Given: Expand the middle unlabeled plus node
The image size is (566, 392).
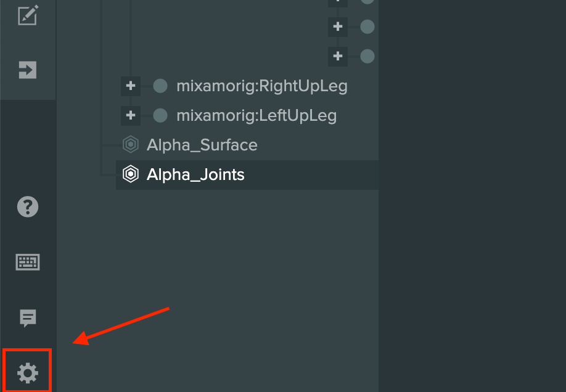Looking at the screenshot, I should [x=338, y=27].
